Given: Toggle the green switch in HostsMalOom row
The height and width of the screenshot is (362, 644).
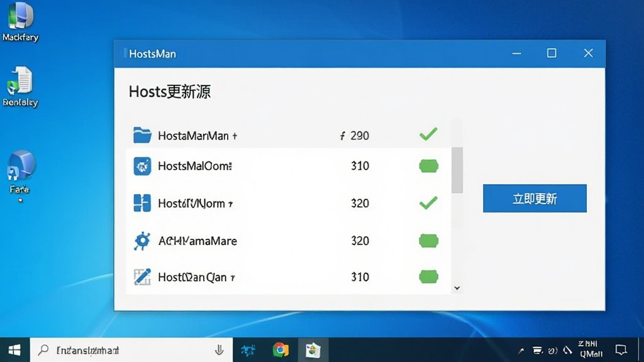Looking at the screenshot, I should [428, 166].
